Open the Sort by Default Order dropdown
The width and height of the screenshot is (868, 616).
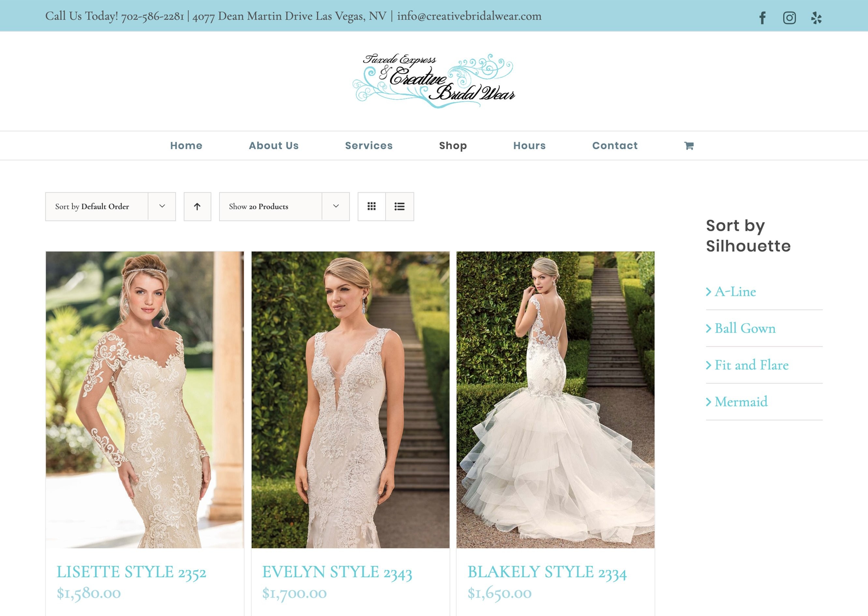(110, 206)
